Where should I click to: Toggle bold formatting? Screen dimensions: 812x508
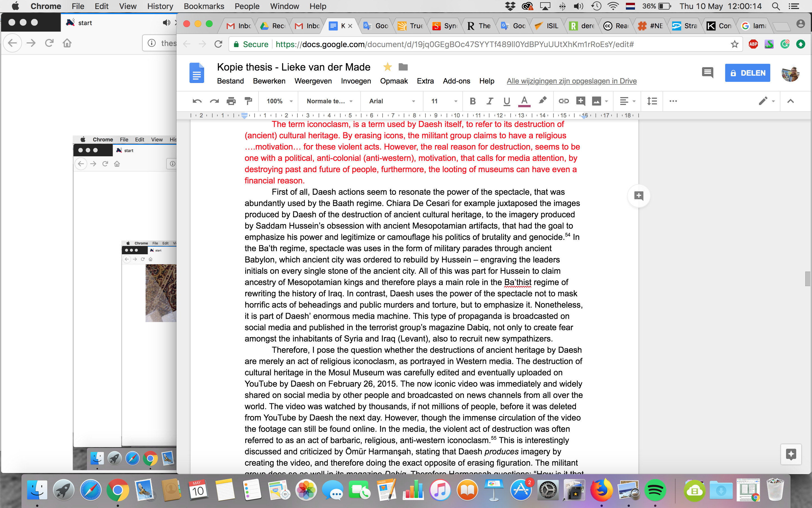(473, 101)
